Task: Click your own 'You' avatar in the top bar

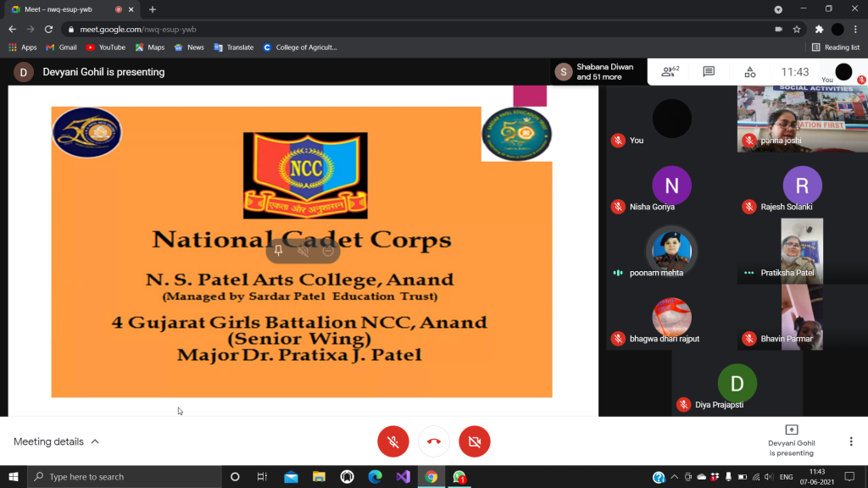Action: (843, 72)
